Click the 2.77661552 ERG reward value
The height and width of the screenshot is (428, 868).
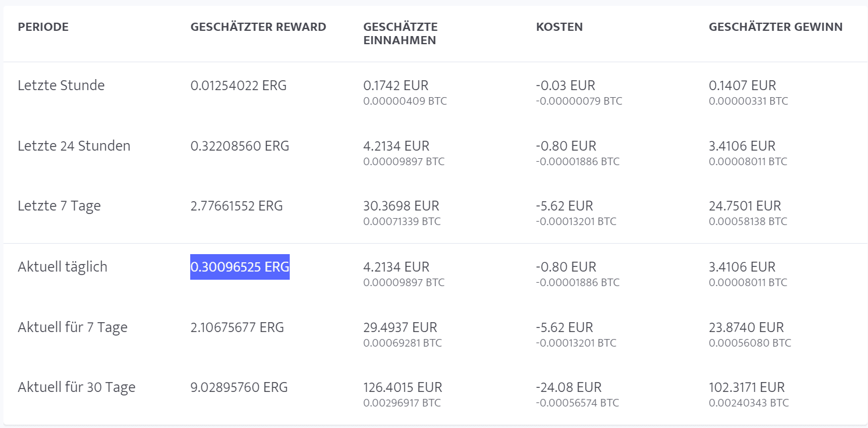click(237, 206)
